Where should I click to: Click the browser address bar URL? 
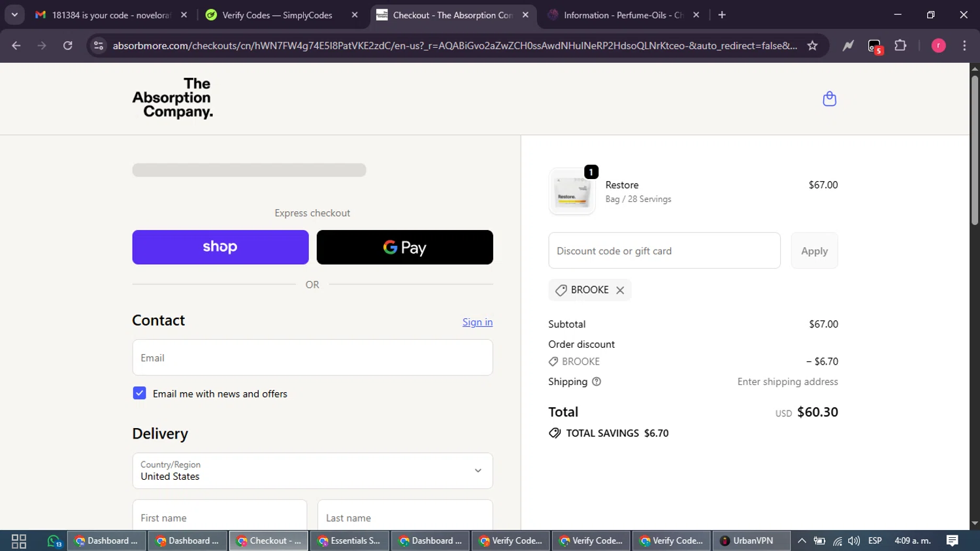pyautogui.click(x=455, y=46)
